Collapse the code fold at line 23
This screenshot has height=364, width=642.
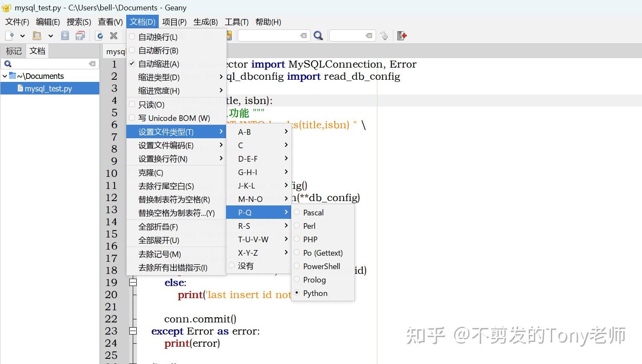tap(133, 331)
